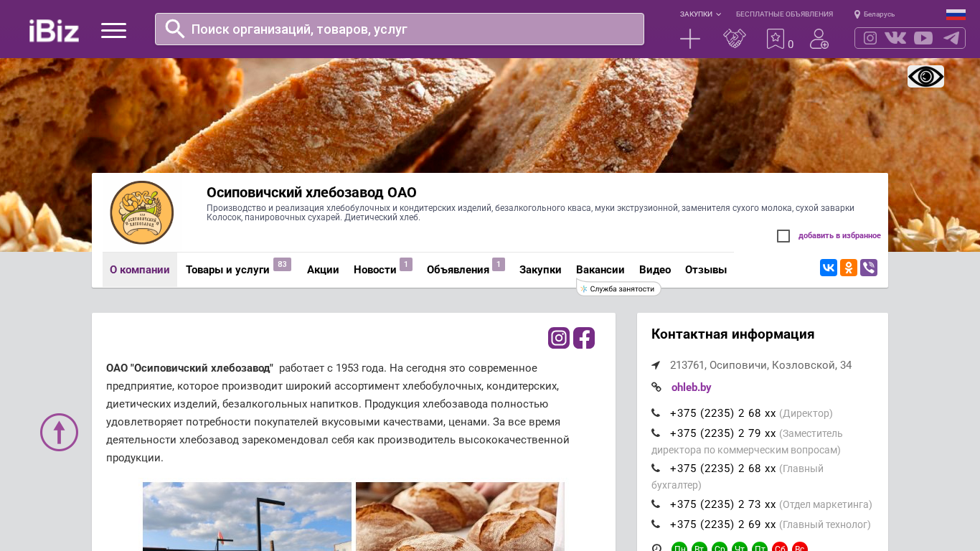
Task: Click the plus add icon in header
Action: pyautogui.click(x=690, y=39)
